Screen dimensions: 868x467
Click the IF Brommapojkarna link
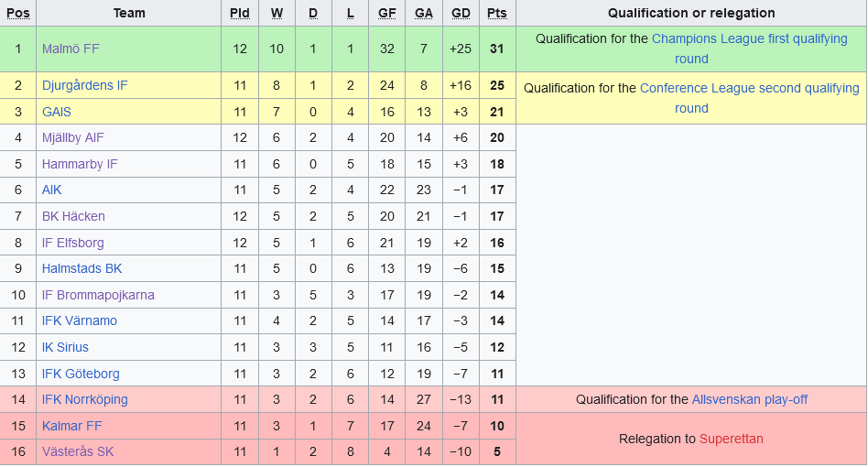coord(98,295)
